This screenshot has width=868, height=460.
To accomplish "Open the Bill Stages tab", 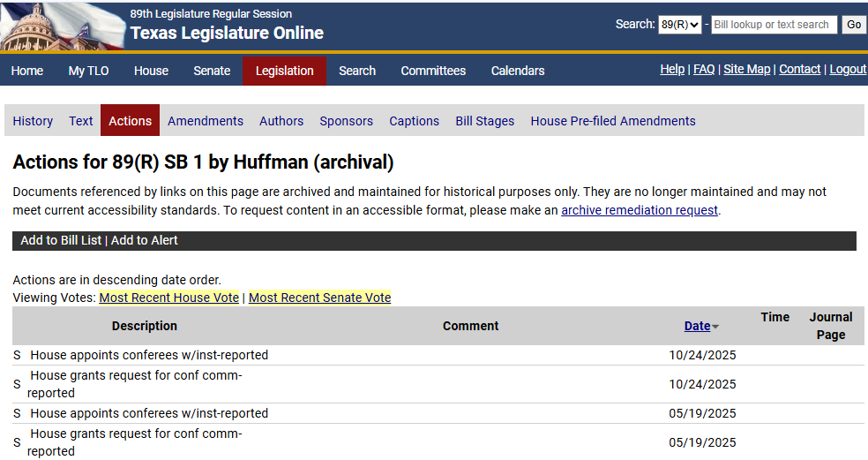I will coord(484,121).
